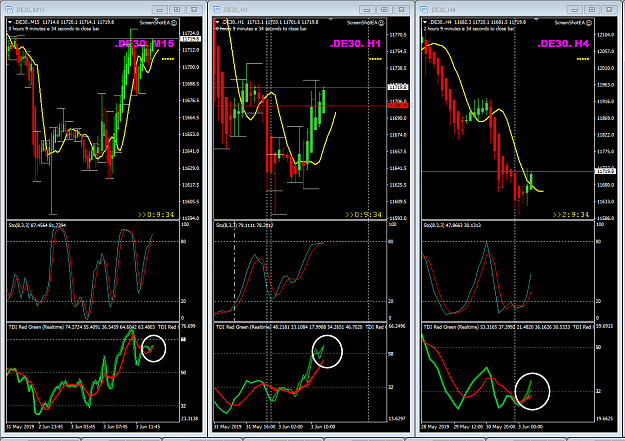Image resolution: width=625 pixels, height=441 pixels.
Task: Click the yellow dotted label in H4 chart
Action: coord(583,59)
